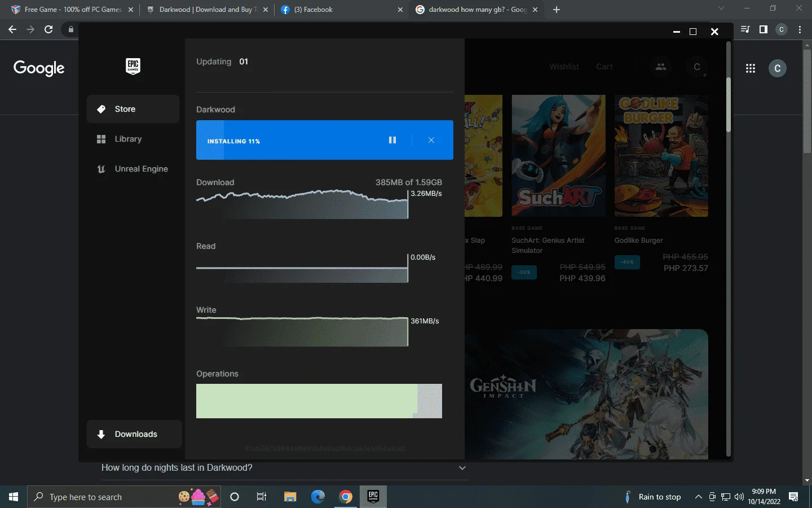Open Chrome three-dot menu
The height and width of the screenshot is (508, 812).
click(800, 29)
